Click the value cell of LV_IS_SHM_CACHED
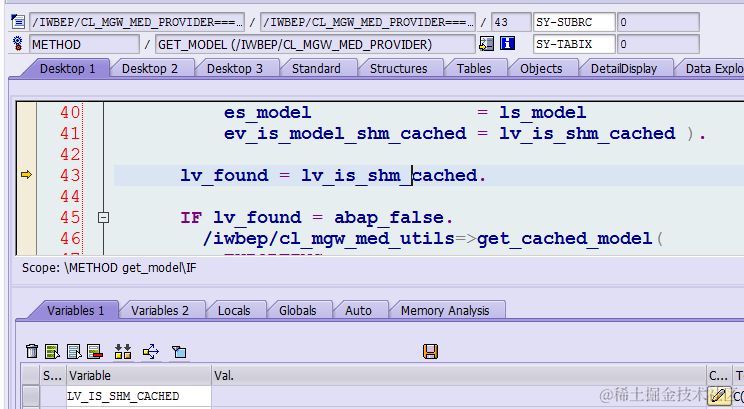Viewport: 744px width, 409px height. pyautogui.click(x=459, y=396)
